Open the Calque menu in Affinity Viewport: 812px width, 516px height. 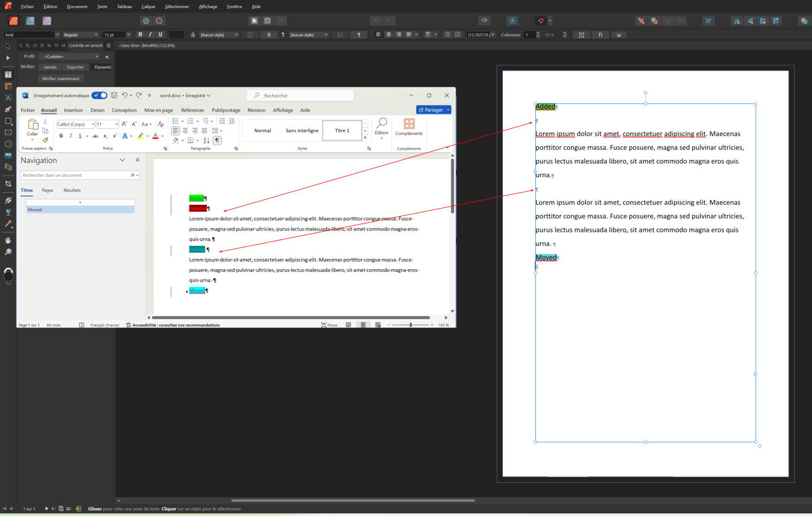tap(148, 6)
